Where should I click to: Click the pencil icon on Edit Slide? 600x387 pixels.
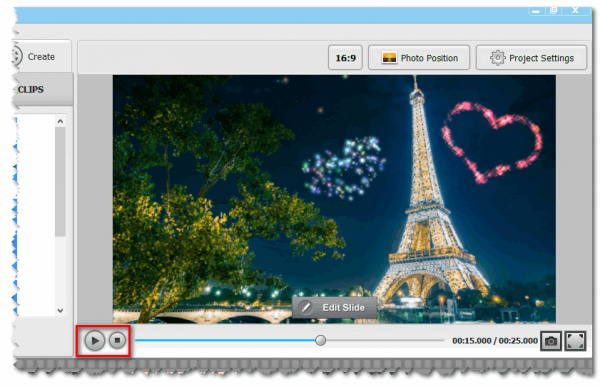[x=306, y=307]
